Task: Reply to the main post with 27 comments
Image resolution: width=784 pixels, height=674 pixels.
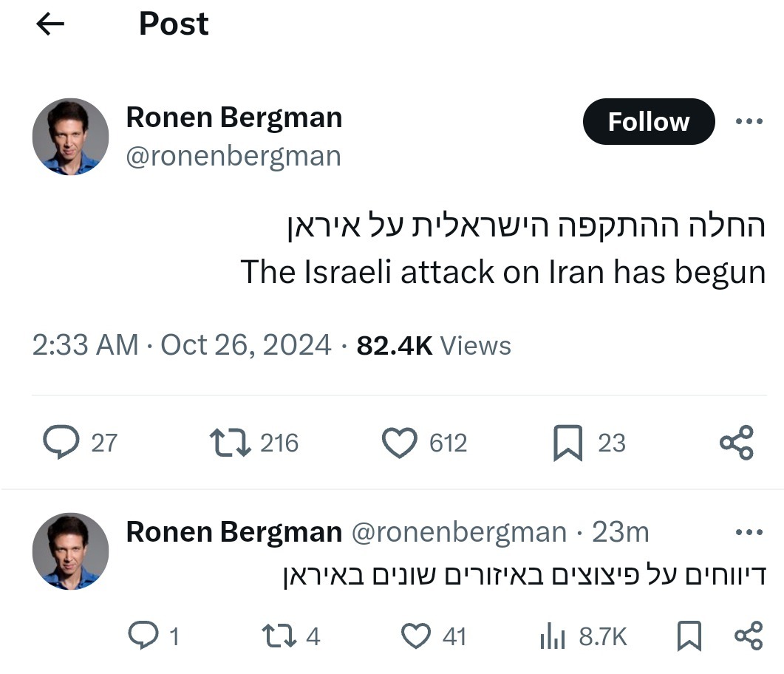Action: point(61,443)
